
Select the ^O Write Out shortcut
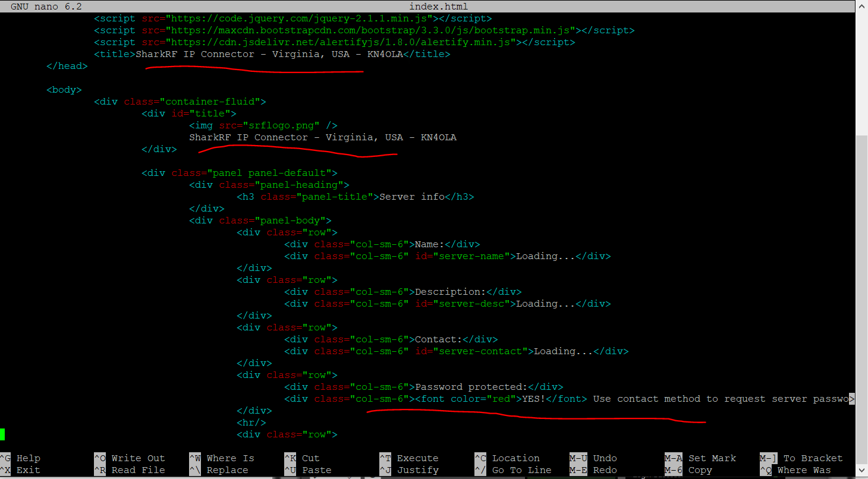130,458
